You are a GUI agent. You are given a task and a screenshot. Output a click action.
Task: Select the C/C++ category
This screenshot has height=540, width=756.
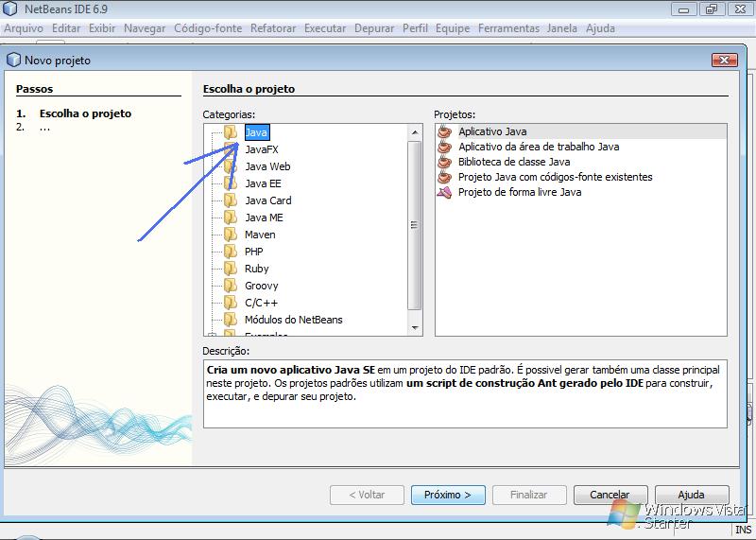261,303
